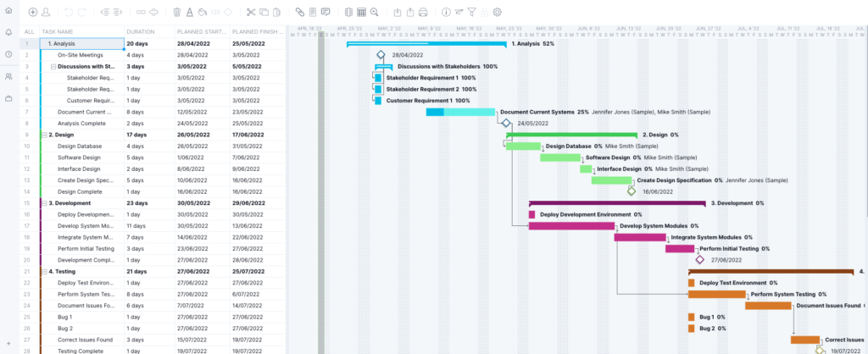Click the print icon in toolbar

[x=424, y=13]
